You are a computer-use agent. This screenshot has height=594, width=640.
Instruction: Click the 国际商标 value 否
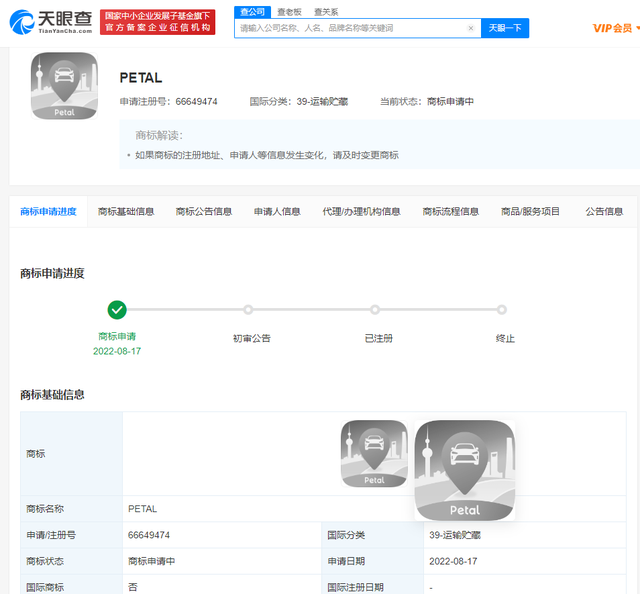tap(133, 587)
